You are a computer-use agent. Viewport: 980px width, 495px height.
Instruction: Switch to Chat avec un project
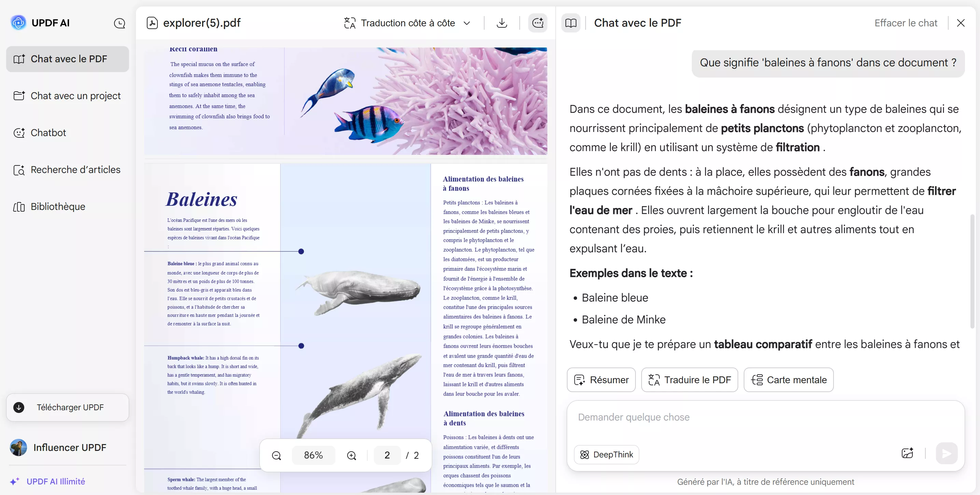coord(75,96)
